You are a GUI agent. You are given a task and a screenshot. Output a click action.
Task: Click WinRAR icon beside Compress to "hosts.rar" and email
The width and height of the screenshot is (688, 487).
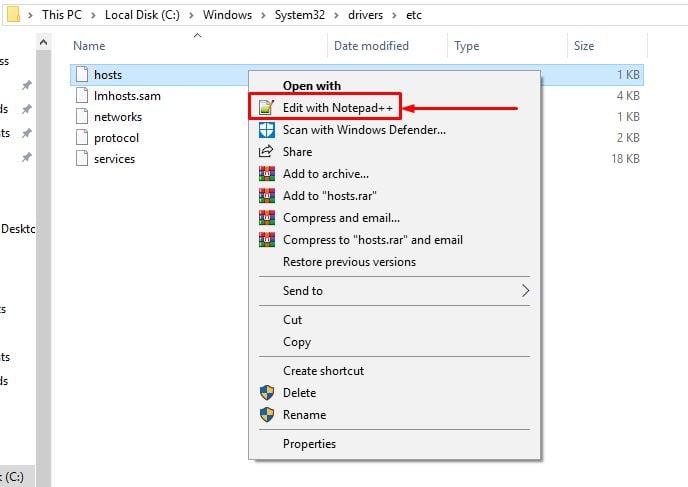pos(266,240)
